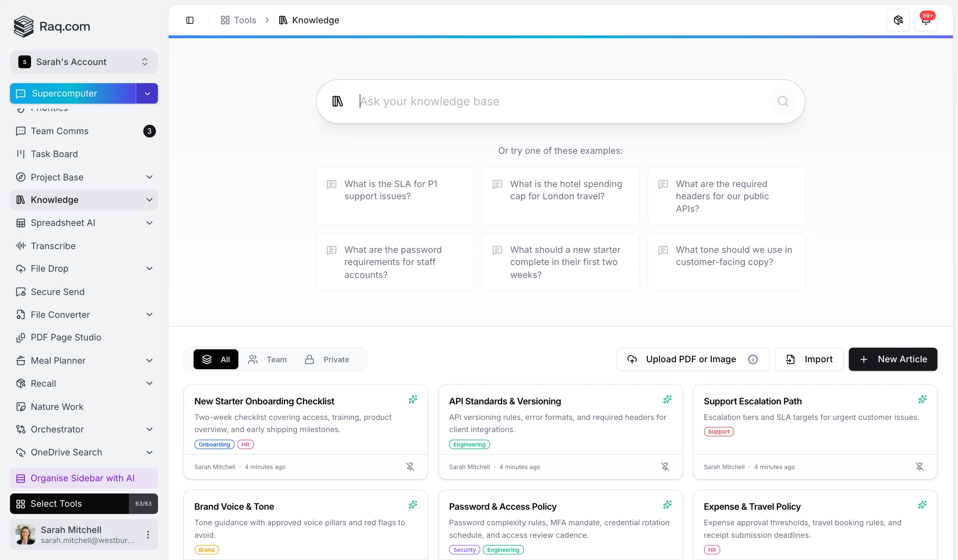Expand the File Converter submenu
Image resolution: width=958 pixels, height=560 pixels.
point(149,315)
